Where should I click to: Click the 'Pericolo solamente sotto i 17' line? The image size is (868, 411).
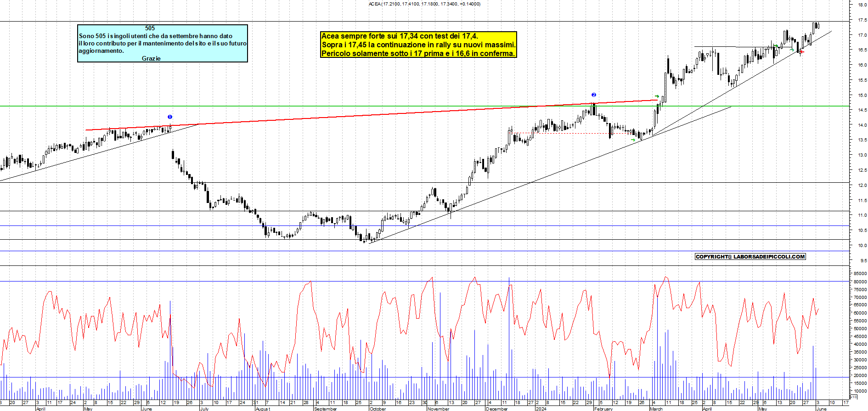(x=418, y=53)
